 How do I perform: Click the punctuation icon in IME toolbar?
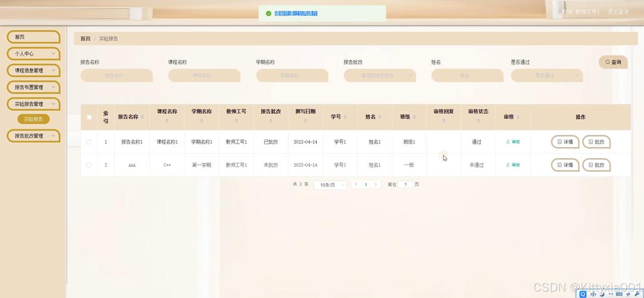[x=609, y=294]
